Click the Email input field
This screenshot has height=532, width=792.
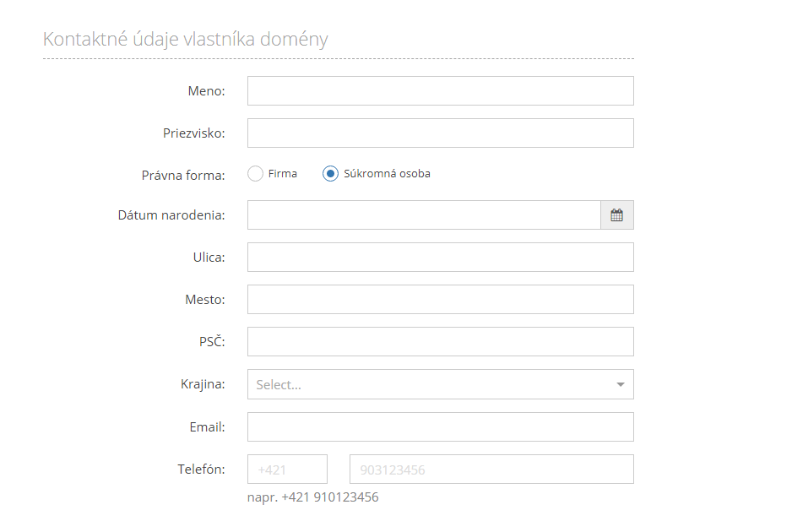coord(440,427)
